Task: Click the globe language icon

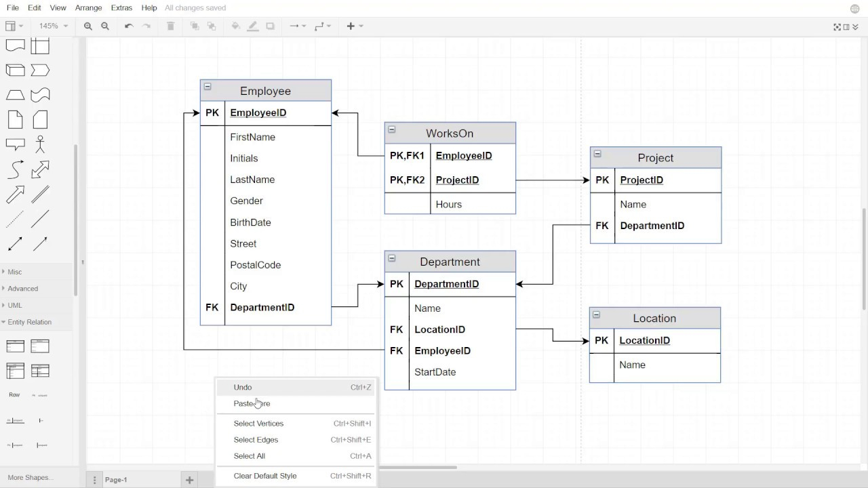Action: [854, 9]
